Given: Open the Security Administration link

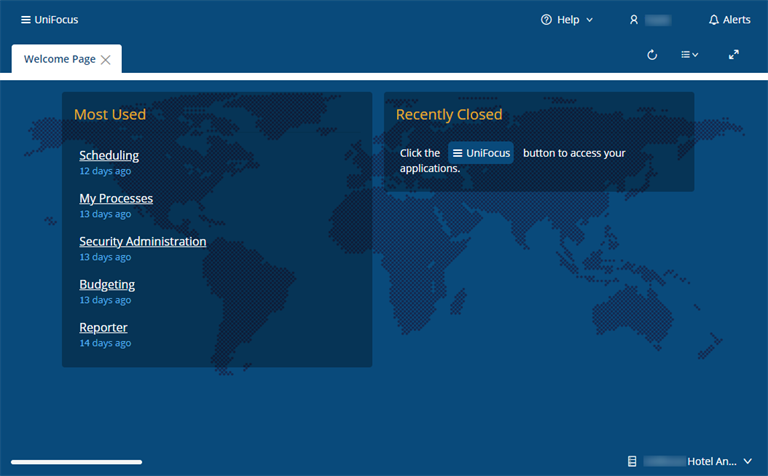Looking at the screenshot, I should coord(143,241).
